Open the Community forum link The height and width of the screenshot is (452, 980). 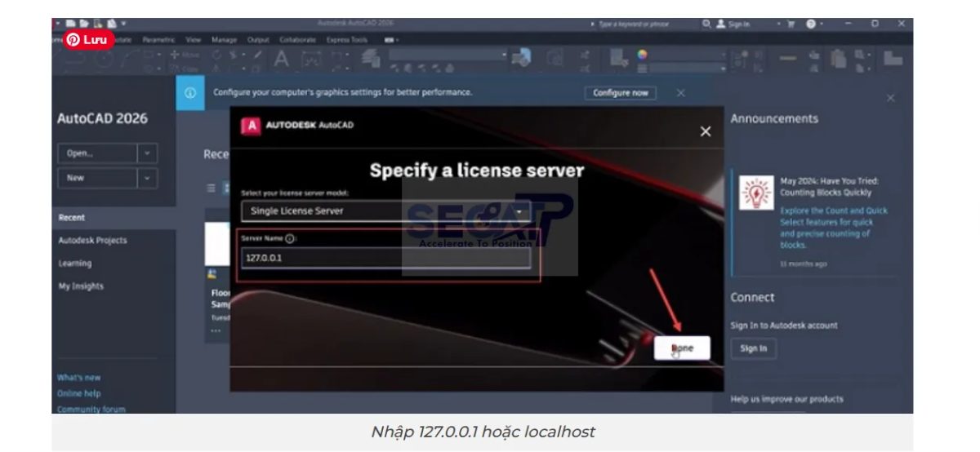91,410
